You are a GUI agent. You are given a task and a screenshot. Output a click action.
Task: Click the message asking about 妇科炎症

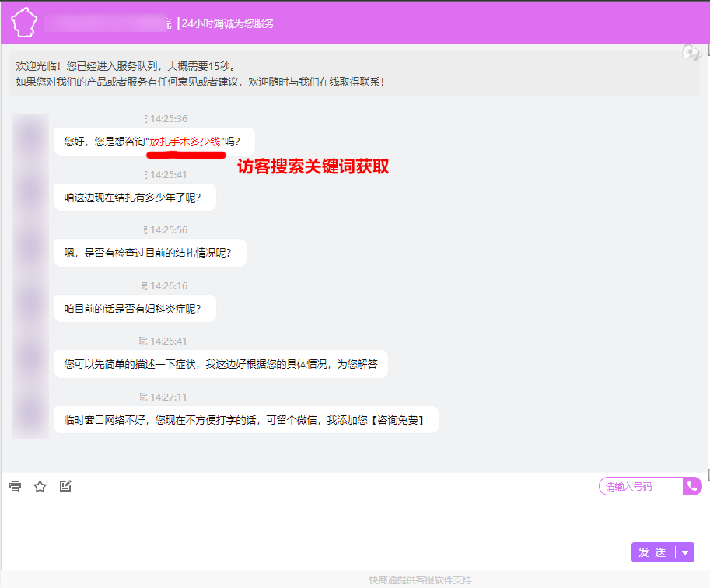[x=135, y=309]
